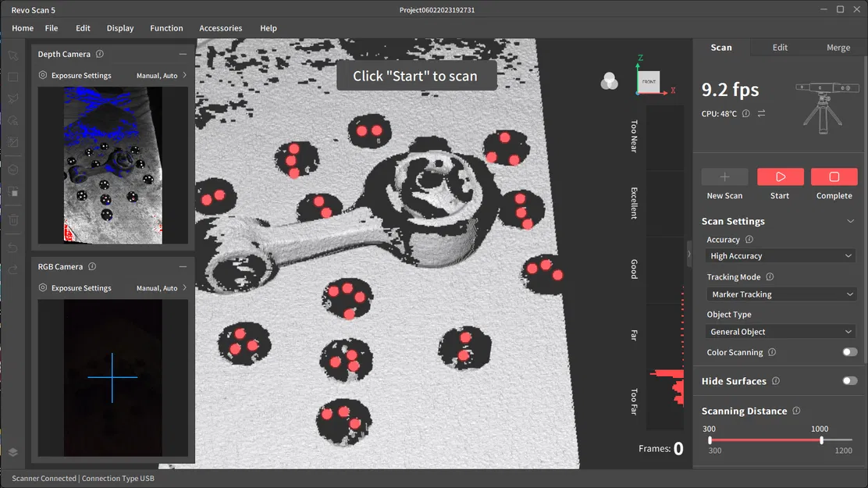Click the FRONT orientation cube in the viewport

click(x=650, y=80)
